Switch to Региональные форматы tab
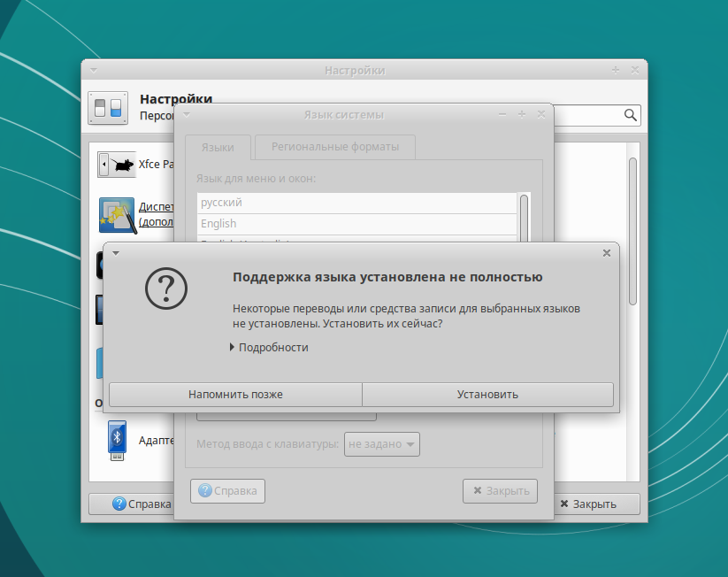This screenshot has width=728, height=577. pos(334,147)
